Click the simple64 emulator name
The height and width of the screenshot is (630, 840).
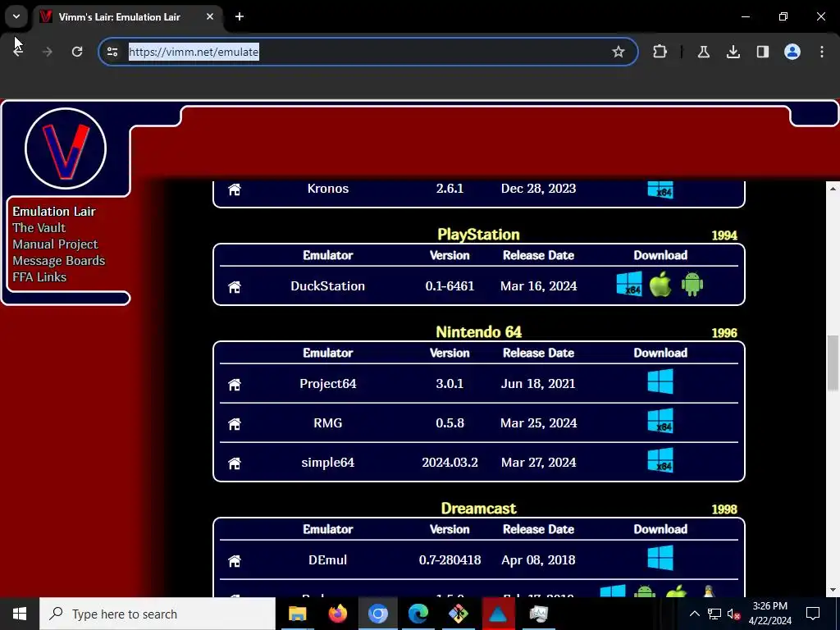[x=328, y=463]
